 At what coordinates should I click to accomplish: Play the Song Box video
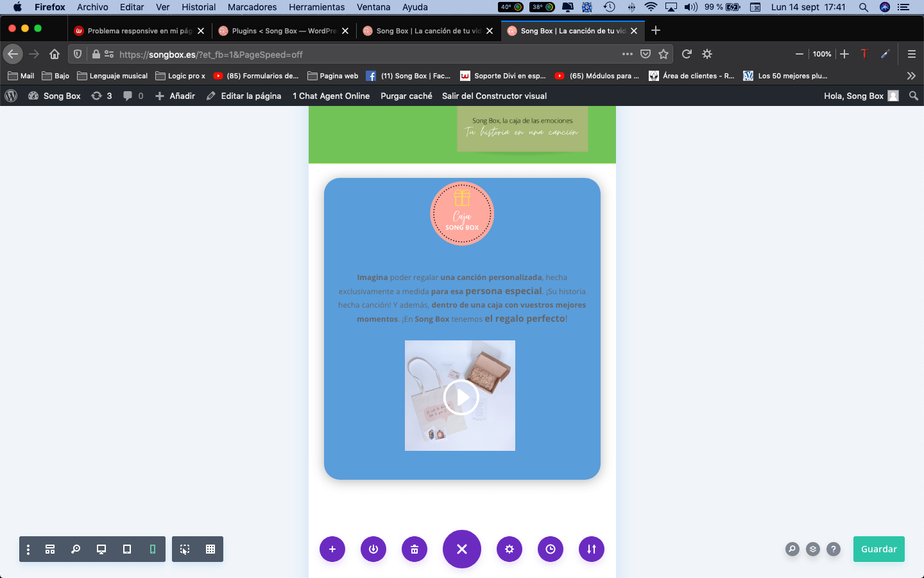pyautogui.click(x=461, y=398)
